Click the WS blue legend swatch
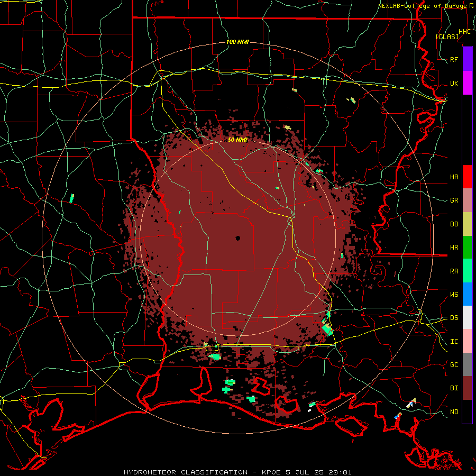476x476 pixels. coord(467,294)
